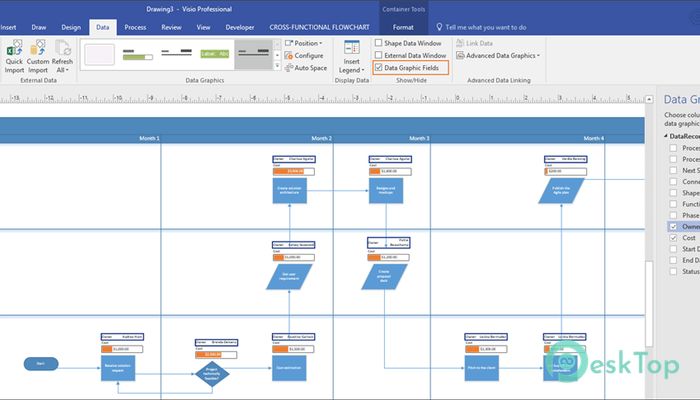The width and height of the screenshot is (700, 400).
Task: Click the scroll up arrow above canvas
Action: pyautogui.click(x=649, y=99)
